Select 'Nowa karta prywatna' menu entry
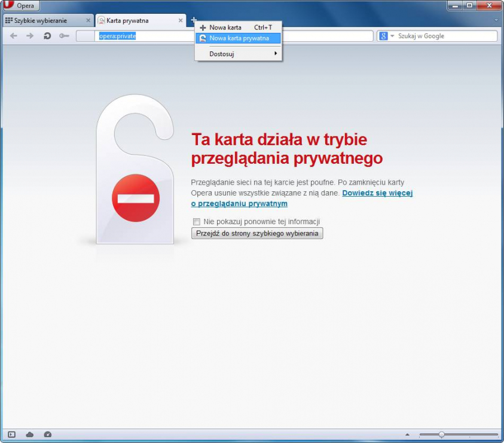Screen dimensions: 504x443 (x=239, y=38)
